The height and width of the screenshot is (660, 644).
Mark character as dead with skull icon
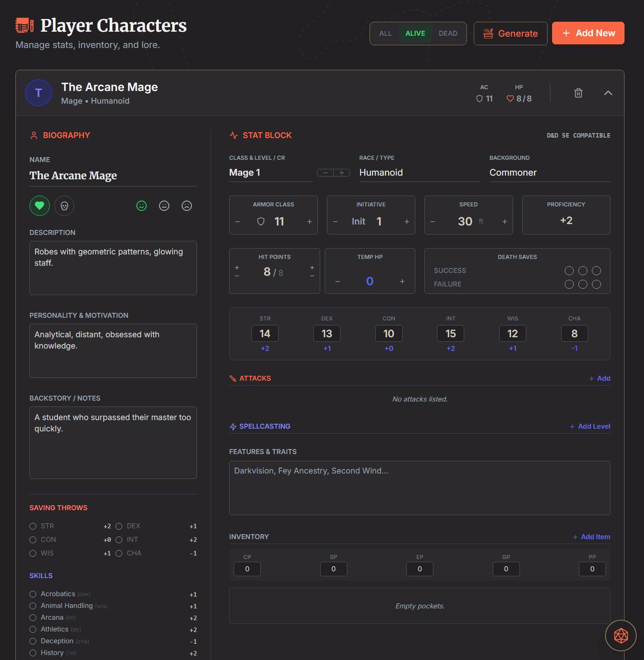pyautogui.click(x=64, y=206)
